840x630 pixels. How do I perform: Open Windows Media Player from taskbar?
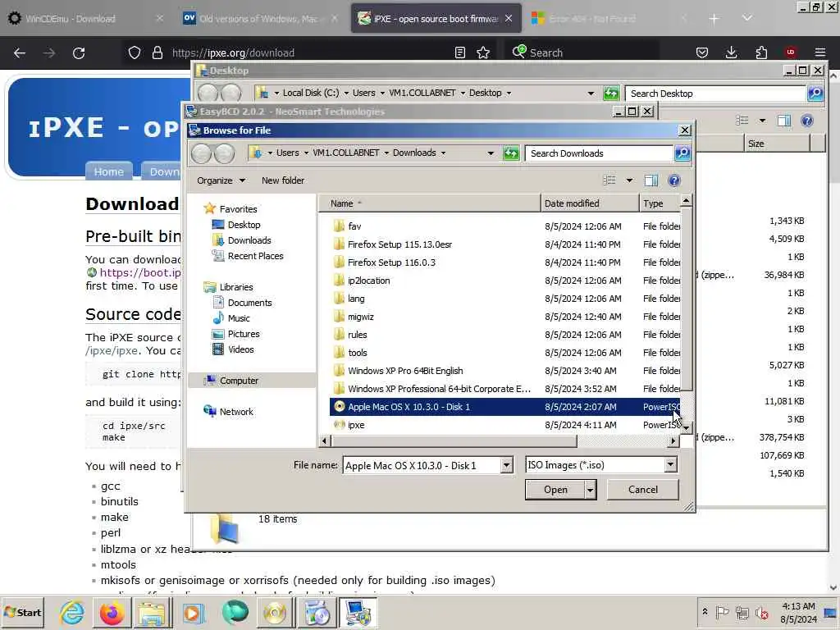193,613
